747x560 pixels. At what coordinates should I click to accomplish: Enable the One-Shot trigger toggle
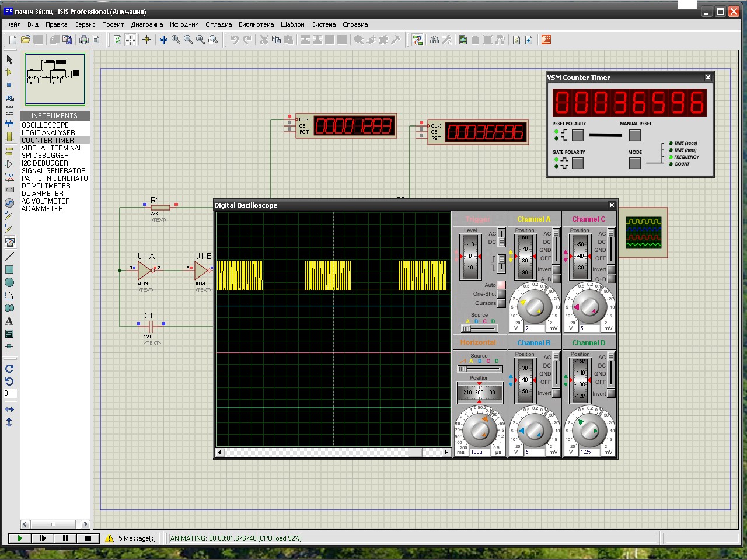coord(501,294)
